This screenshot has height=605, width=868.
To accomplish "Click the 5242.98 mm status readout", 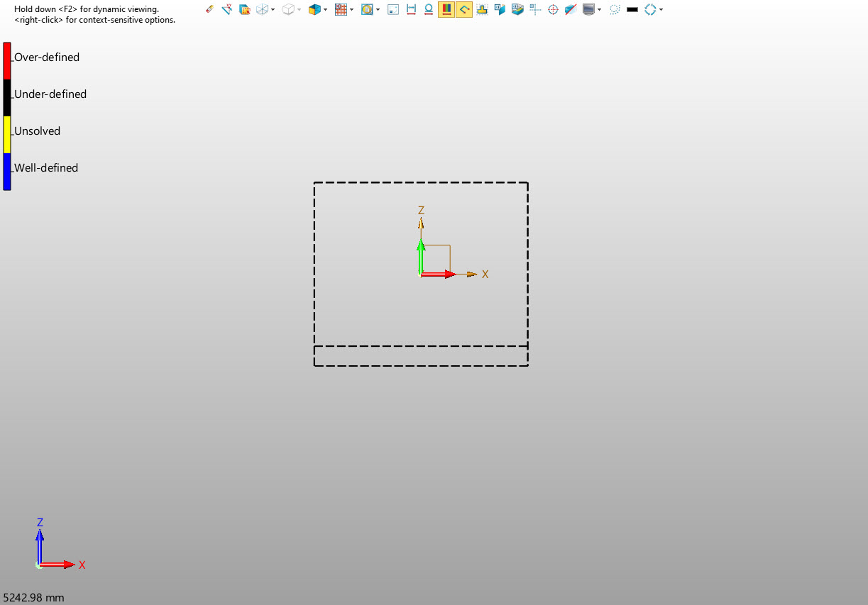I will (x=33, y=598).
